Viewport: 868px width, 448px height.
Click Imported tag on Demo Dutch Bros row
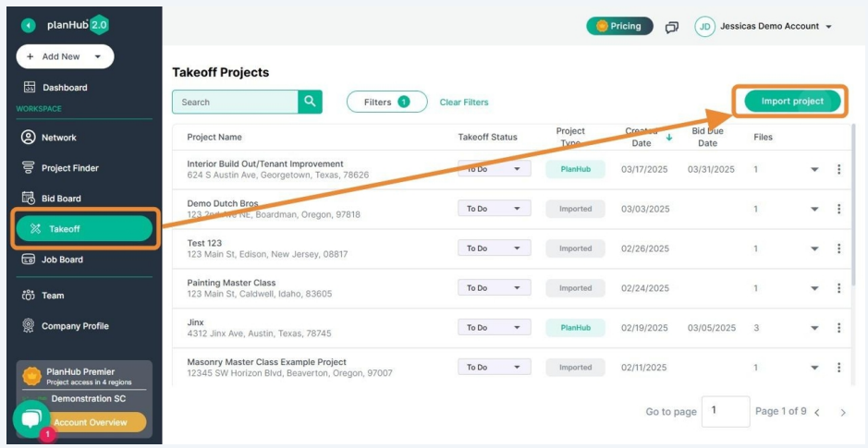575,209
